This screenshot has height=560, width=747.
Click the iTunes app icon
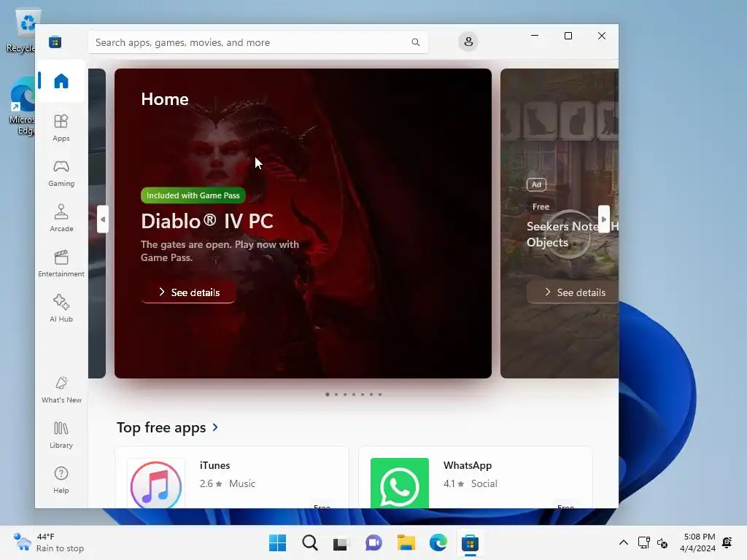pos(156,483)
